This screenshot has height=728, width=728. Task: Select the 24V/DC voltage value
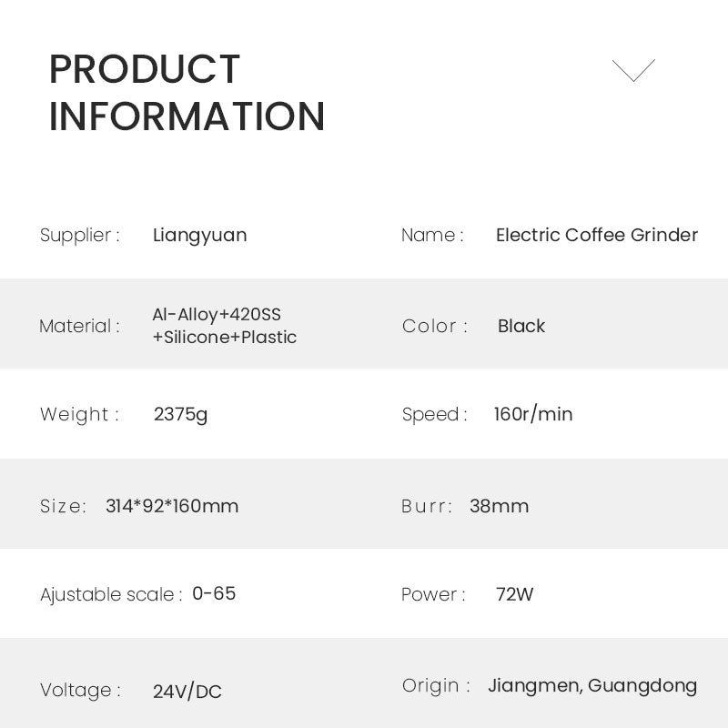[187, 691]
